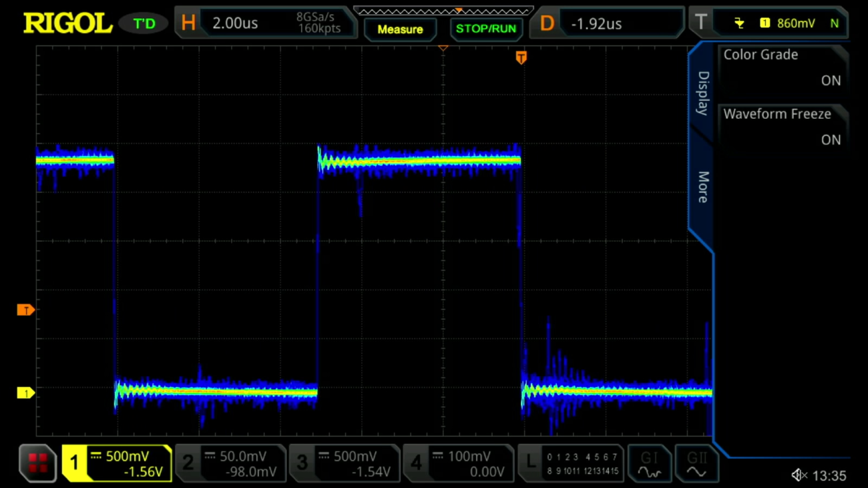Open the Channel 1 settings menu
The width and height of the screenshot is (868, 488).
117,463
